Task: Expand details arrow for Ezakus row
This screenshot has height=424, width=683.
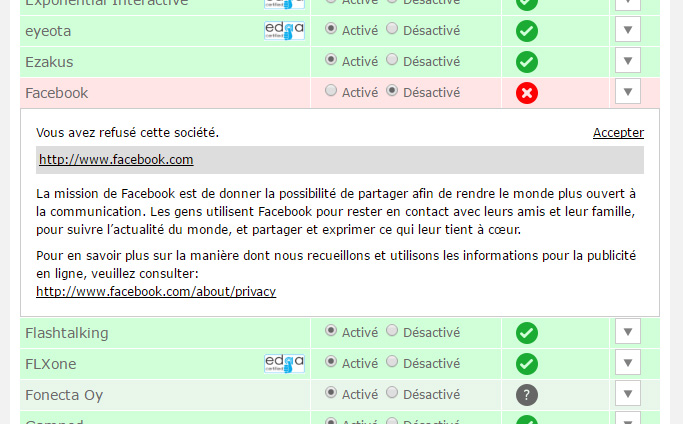Action: coord(628,61)
